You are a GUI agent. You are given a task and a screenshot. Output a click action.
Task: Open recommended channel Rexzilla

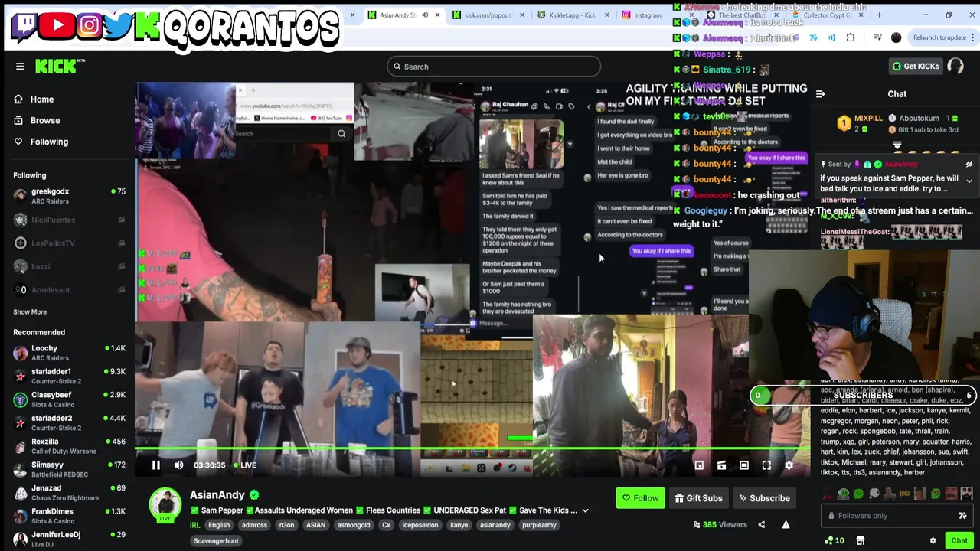(x=69, y=446)
